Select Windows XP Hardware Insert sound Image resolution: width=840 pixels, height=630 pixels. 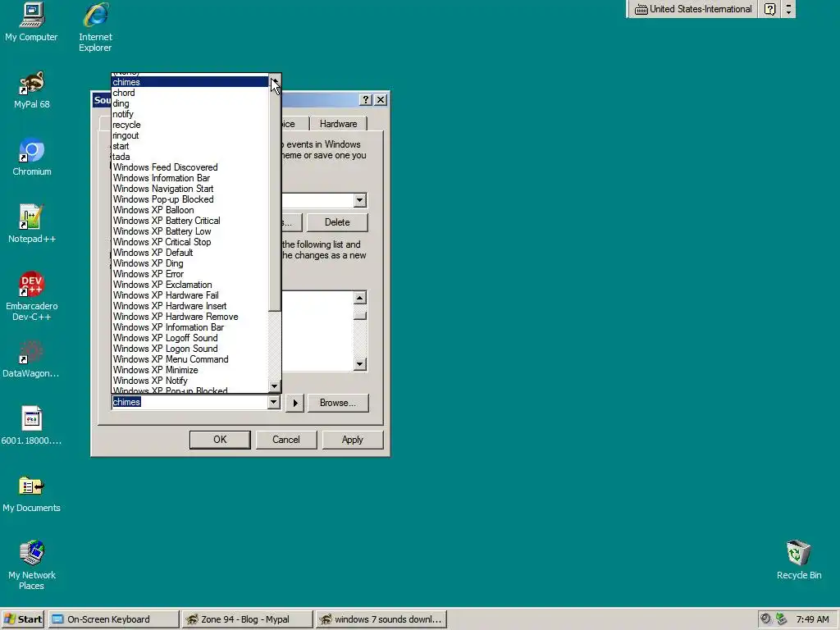tap(189, 306)
